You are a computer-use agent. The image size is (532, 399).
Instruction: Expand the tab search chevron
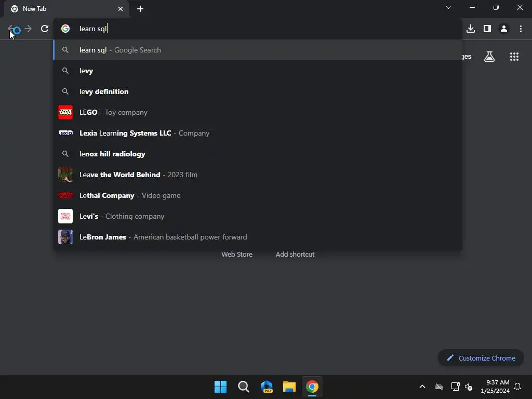click(448, 7)
